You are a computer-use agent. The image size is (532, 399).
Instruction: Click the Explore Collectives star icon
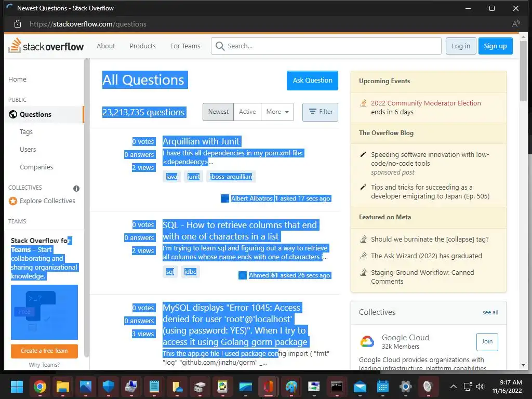(13, 201)
